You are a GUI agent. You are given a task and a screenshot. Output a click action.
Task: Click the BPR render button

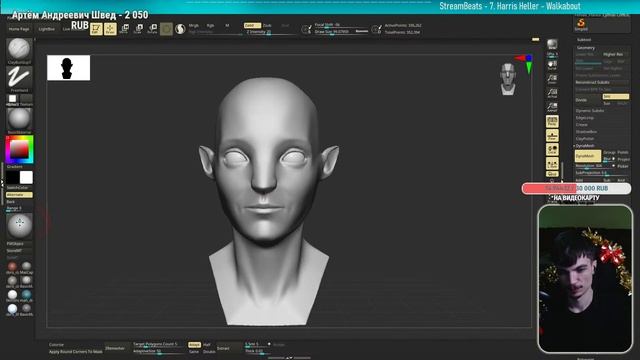(x=552, y=44)
